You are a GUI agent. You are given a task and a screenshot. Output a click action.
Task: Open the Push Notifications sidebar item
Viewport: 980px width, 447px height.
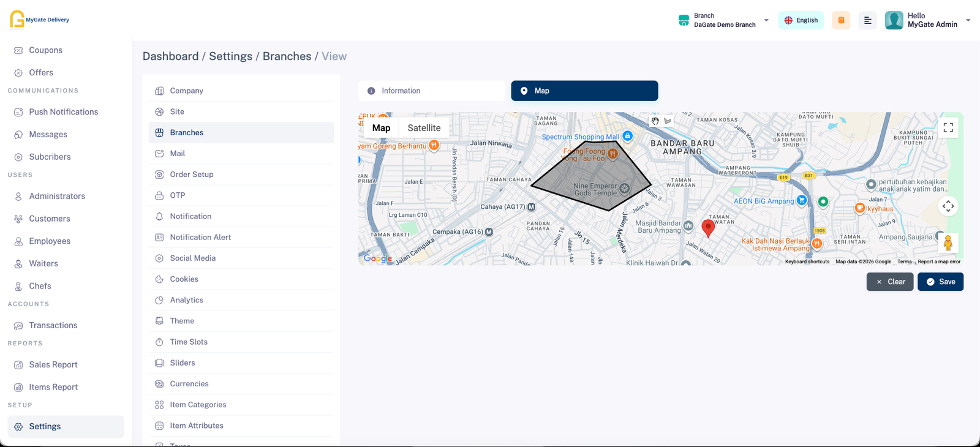pyautogui.click(x=64, y=112)
